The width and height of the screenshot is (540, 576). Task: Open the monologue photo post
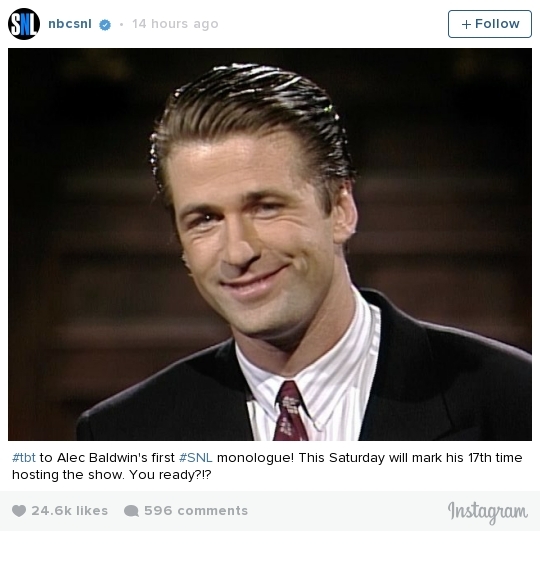270,244
